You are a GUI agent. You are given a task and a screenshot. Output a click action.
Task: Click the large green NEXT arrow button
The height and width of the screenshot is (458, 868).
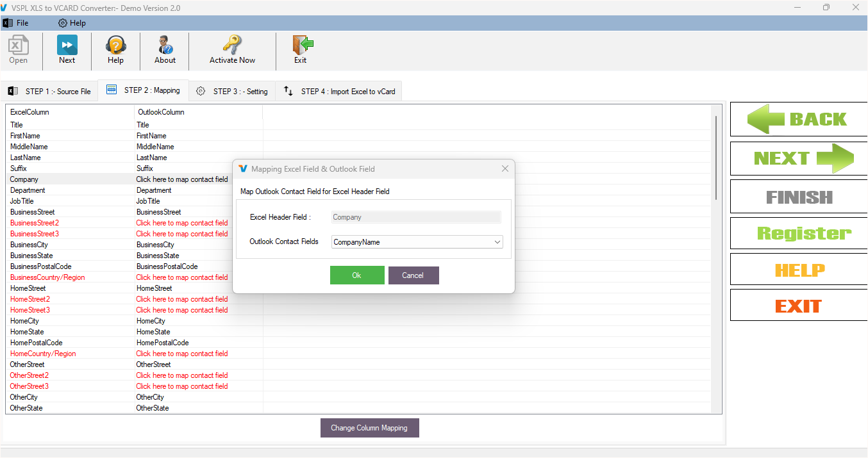[x=798, y=158]
